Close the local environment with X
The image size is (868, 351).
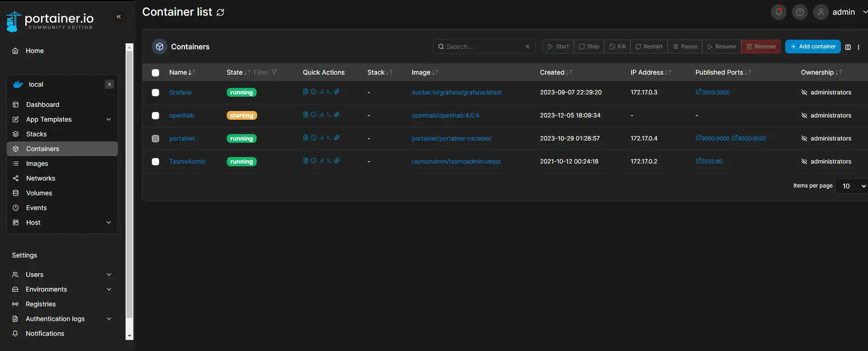coord(109,84)
